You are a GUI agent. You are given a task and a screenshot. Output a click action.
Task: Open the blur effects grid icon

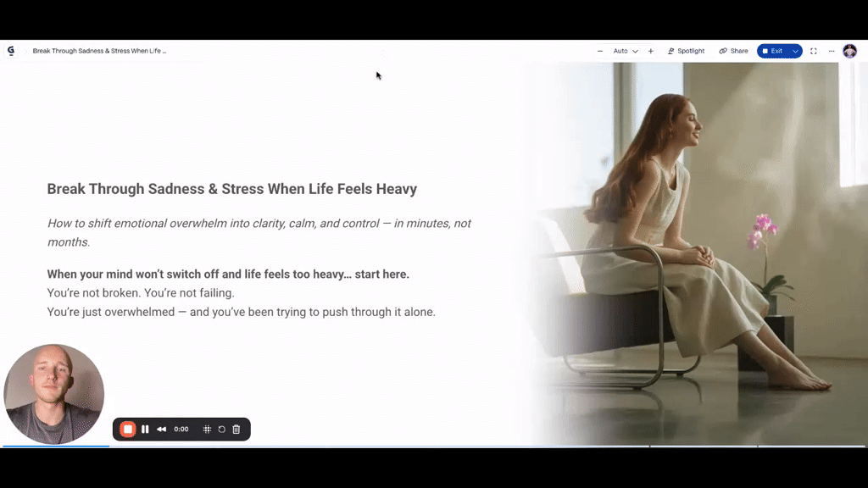(207, 430)
